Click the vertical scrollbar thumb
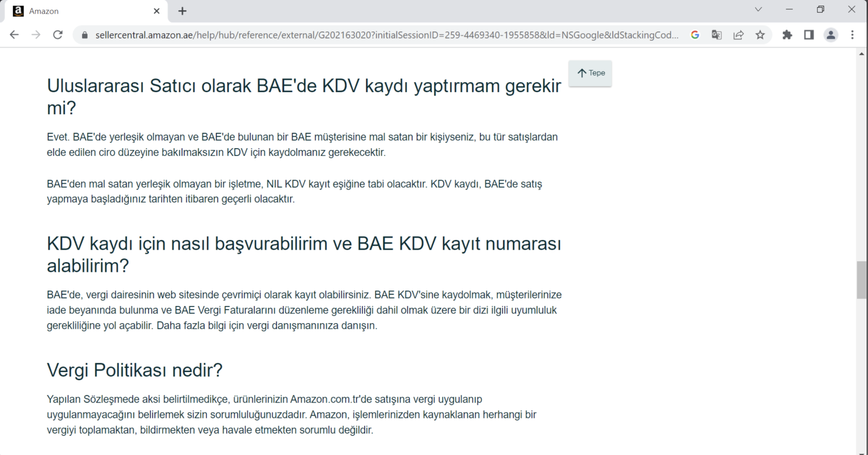This screenshot has height=455, width=868. coord(862,280)
